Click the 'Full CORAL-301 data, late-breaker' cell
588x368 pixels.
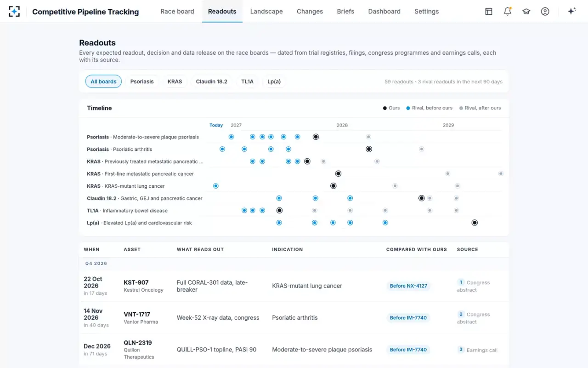[212, 286]
